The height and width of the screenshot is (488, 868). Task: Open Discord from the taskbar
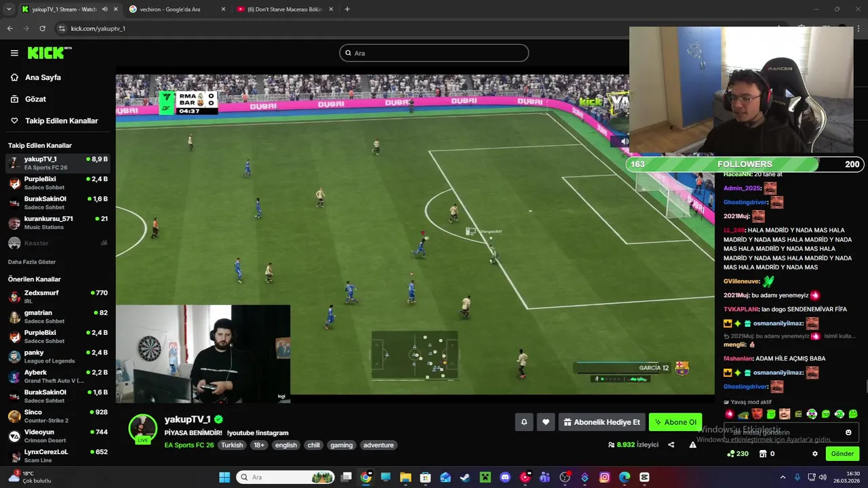505,477
